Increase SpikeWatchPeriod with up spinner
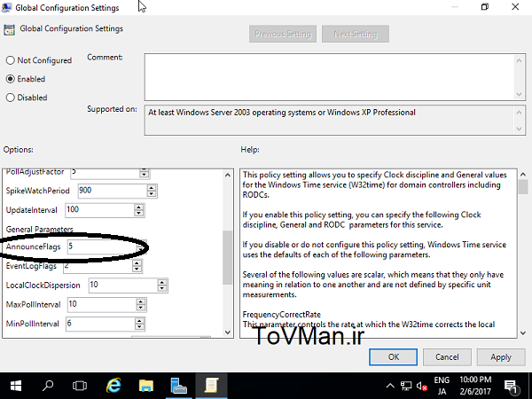 point(152,188)
